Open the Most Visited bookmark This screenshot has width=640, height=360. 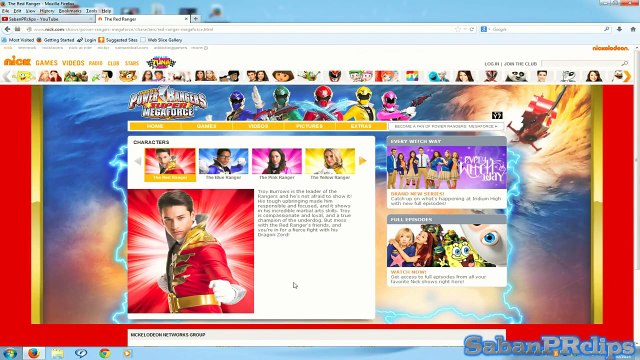(18, 40)
